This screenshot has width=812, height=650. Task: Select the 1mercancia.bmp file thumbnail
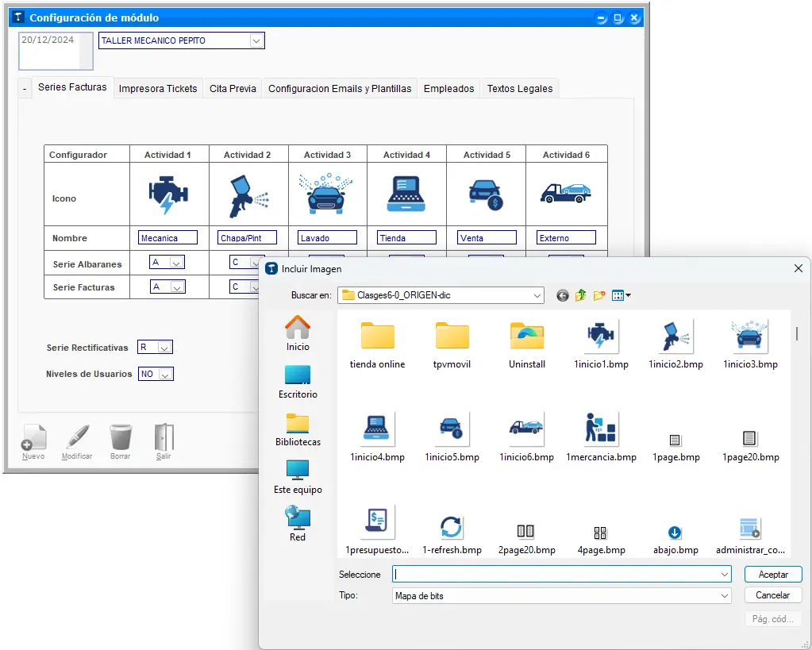tap(601, 429)
